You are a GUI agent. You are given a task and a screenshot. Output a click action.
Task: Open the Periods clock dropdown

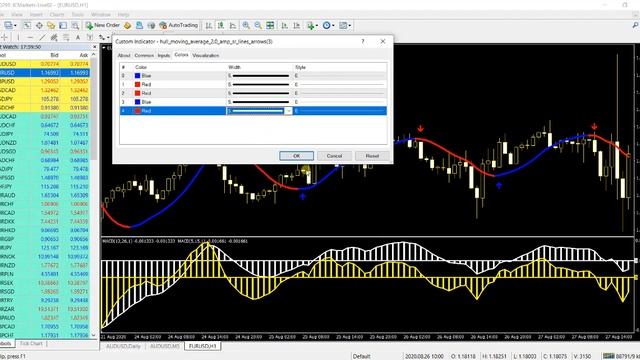click(328, 25)
